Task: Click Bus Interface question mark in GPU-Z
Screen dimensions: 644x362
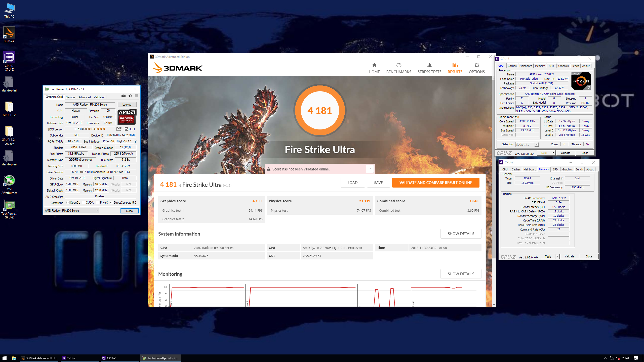Action: pyautogui.click(x=136, y=141)
